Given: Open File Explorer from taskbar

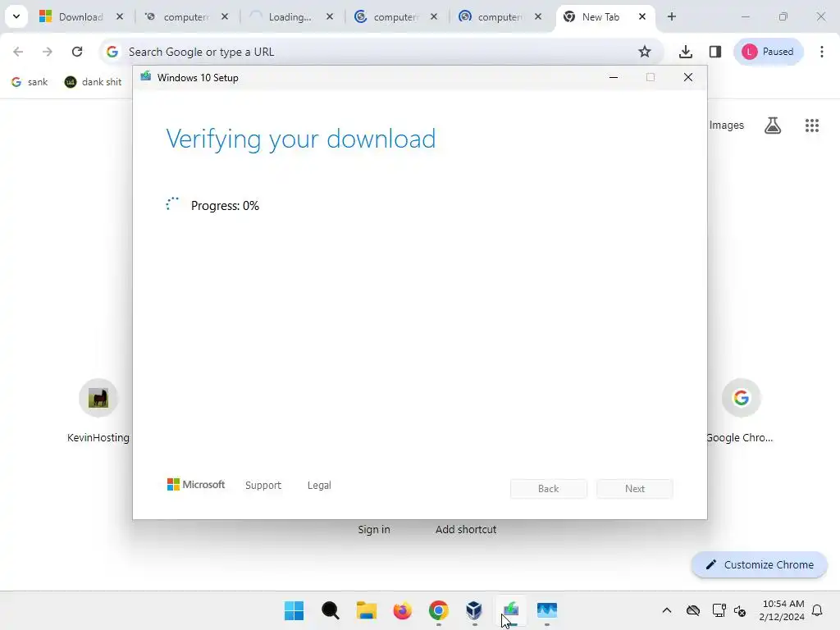Looking at the screenshot, I should point(367,610).
